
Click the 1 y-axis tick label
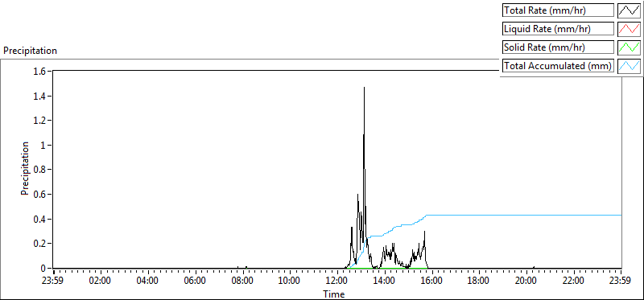coord(43,145)
